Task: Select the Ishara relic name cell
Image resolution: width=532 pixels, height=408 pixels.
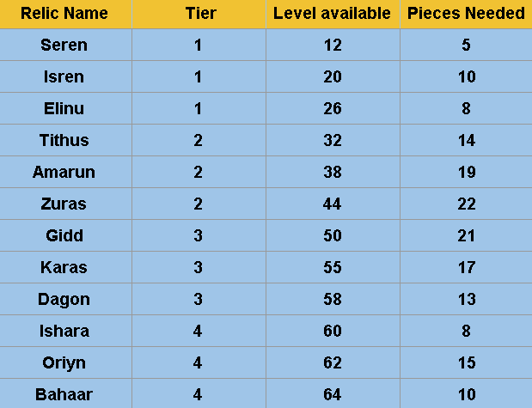Action: 64,331
